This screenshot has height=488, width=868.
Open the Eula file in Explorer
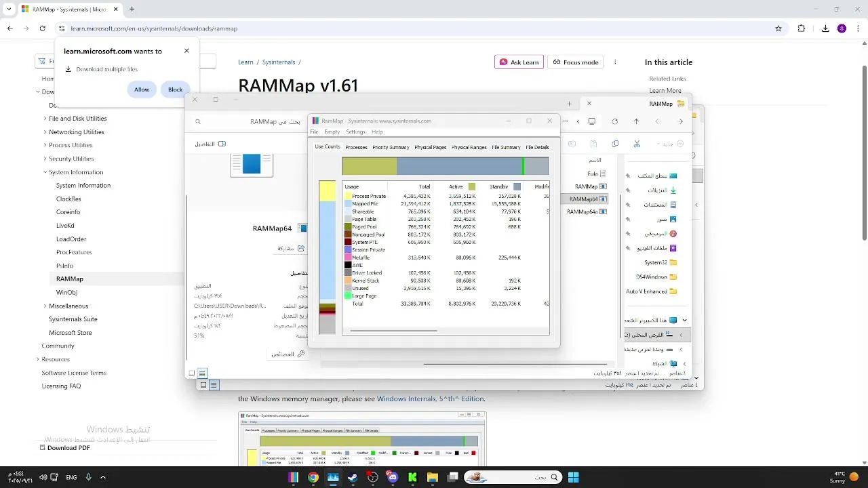(x=597, y=174)
